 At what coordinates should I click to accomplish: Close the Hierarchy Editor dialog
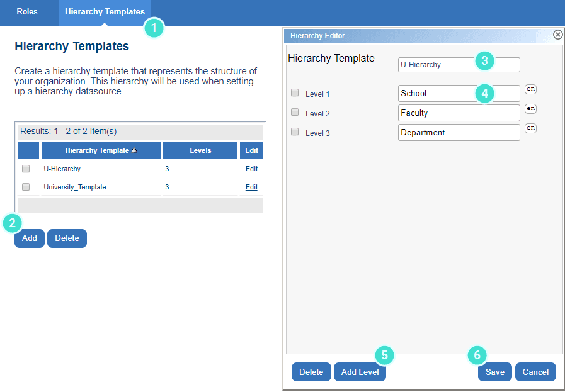point(557,35)
